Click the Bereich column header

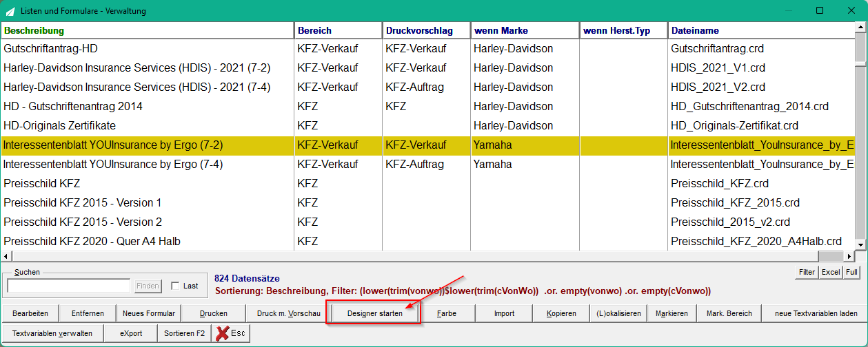pos(338,30)
